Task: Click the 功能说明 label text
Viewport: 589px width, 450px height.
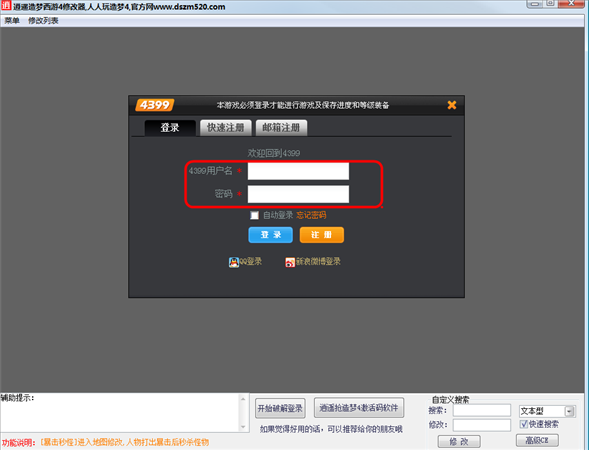Action: point(18,442)
